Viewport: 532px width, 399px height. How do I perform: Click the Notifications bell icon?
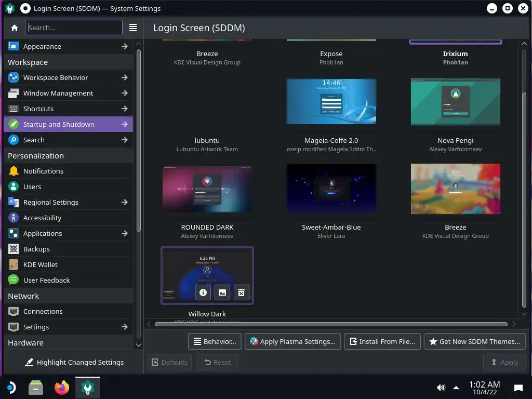pos(13,171)
